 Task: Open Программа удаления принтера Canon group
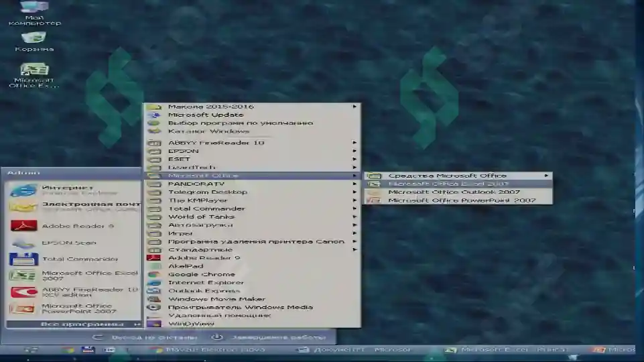[252, 241]
